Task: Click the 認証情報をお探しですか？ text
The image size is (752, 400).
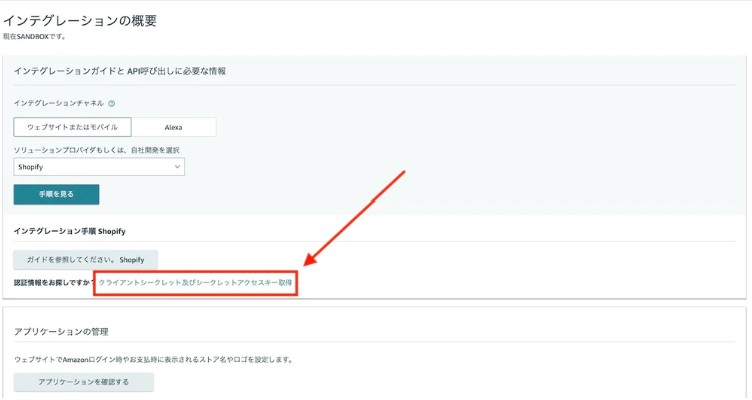Action: tap(54, 282)
